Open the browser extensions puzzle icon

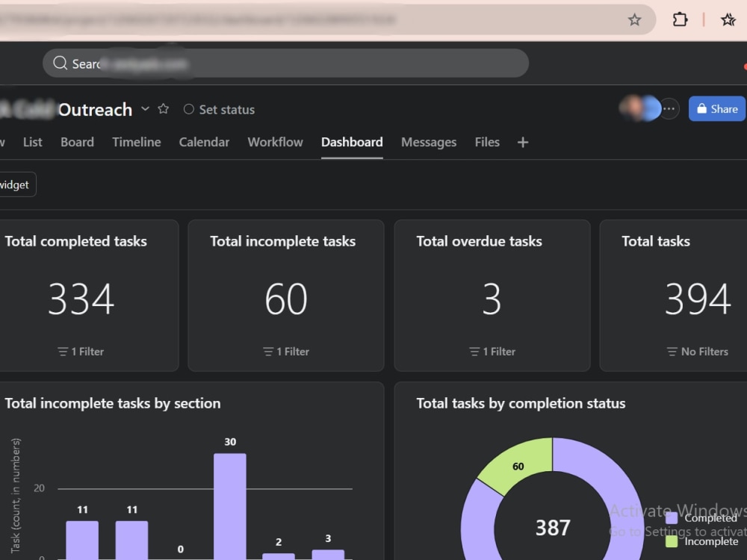coord(680,20)
